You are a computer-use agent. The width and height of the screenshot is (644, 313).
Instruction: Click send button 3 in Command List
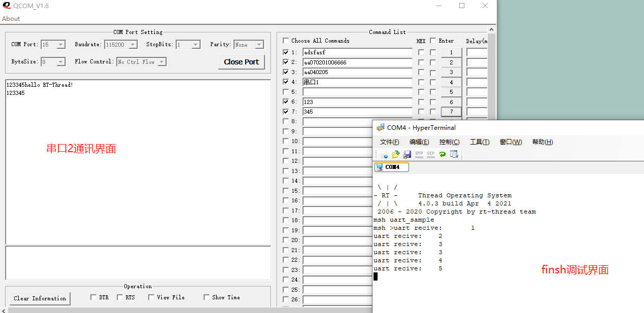451,72
